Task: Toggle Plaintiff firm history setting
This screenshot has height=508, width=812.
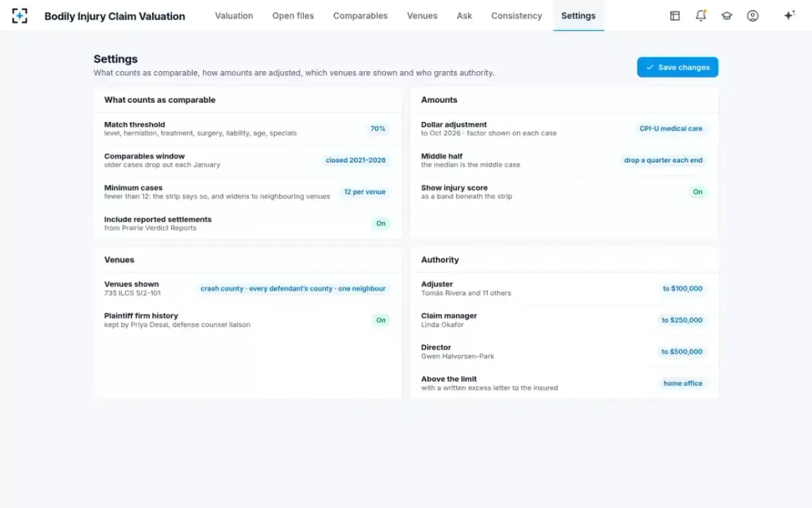Action: [x=381, y=320]
